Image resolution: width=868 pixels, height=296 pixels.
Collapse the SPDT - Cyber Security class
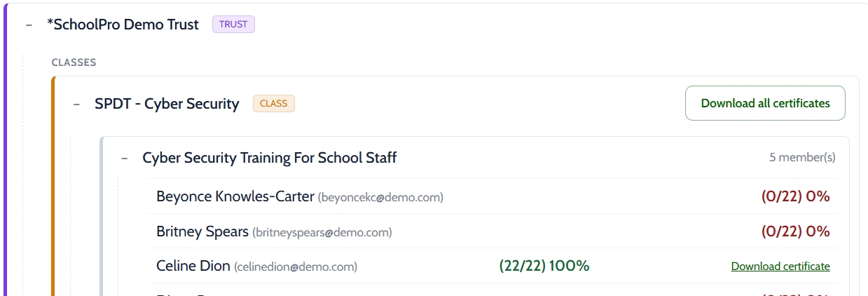[x=77, y=104]
